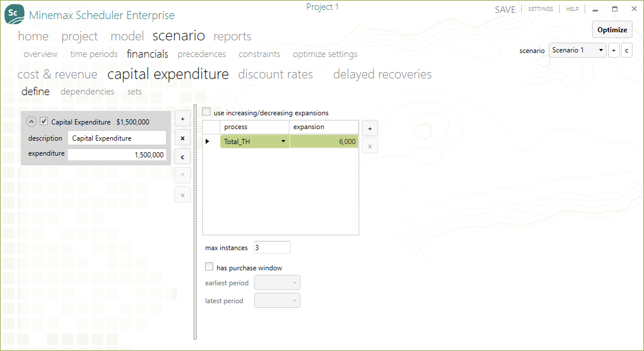Open the project tab
Screen dimensions: 644x351
(x=80, y=36)
